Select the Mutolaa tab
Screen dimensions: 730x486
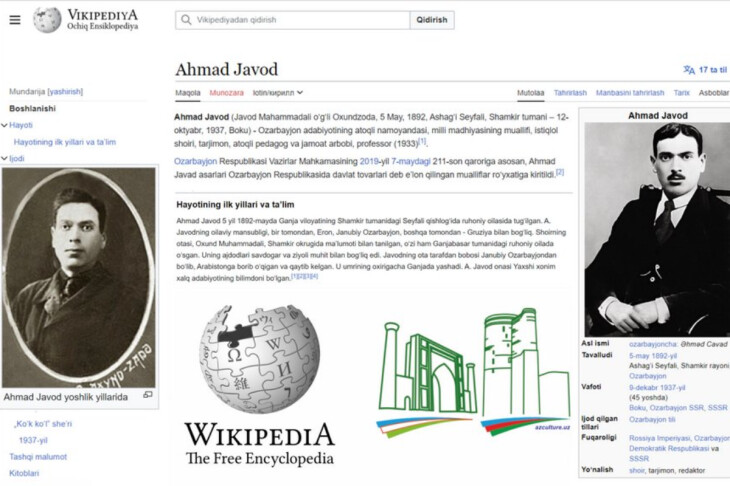[x=530, y=93]
